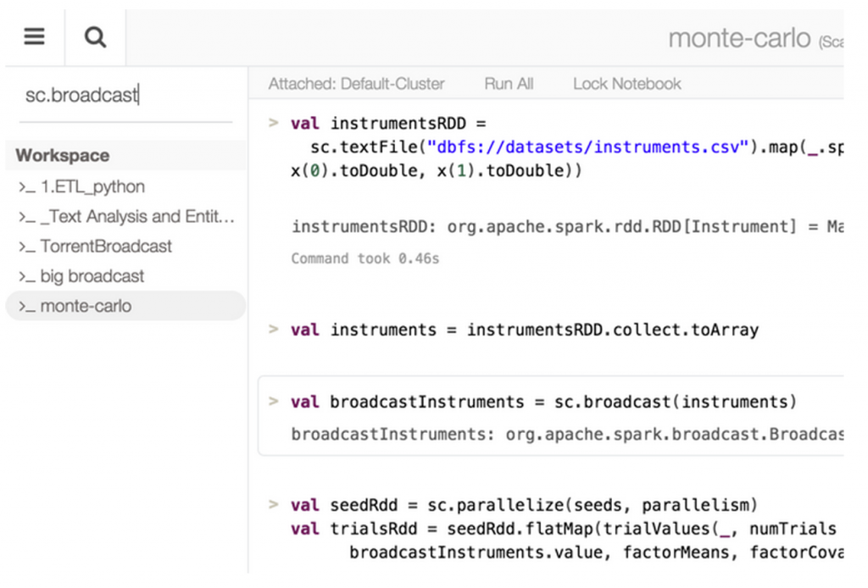Collapse the val instruments cell arrow
868x588 pixels.
click(x=273, y=329)
